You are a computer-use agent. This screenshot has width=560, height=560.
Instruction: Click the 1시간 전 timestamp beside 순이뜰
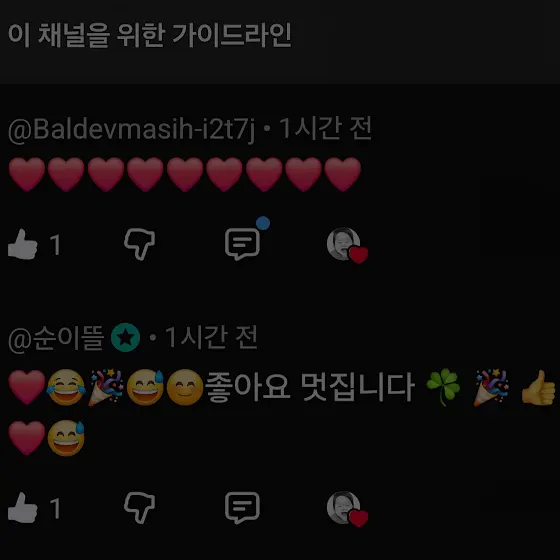click(211, 337)
